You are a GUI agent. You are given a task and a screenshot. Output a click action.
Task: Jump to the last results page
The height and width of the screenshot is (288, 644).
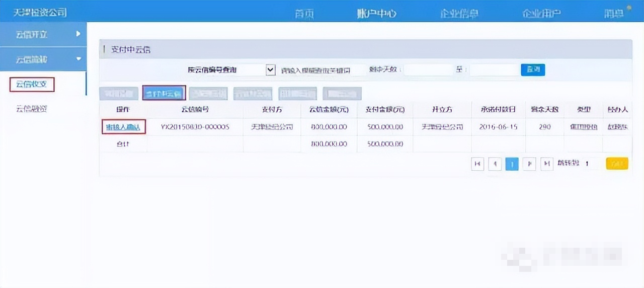[x=546, y=164]
